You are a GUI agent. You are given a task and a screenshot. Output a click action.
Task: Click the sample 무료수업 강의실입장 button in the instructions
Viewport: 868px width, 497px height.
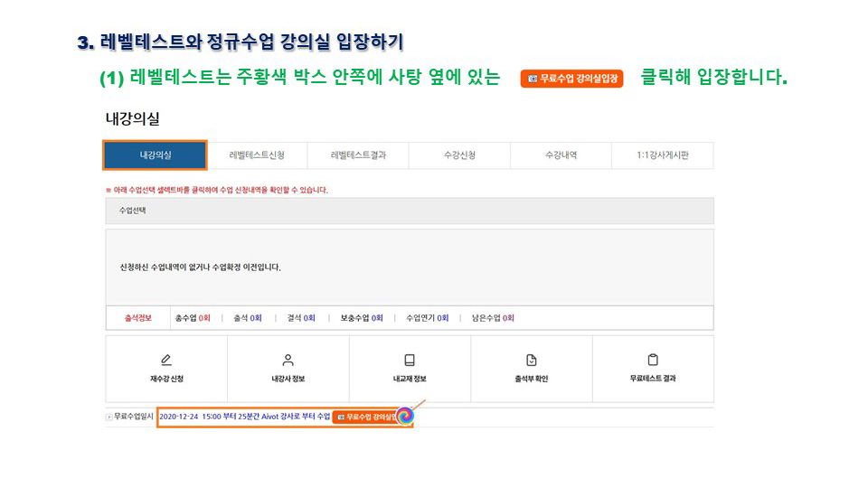click(571, 79)
